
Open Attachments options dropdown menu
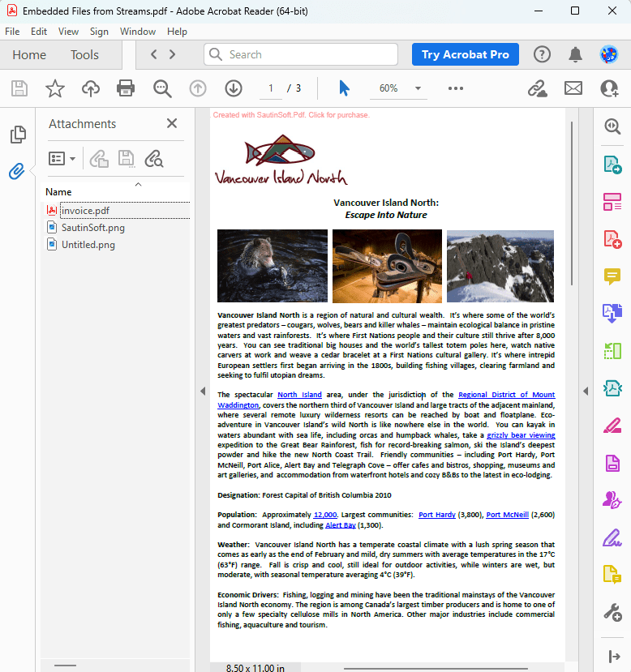coord(62,159)
